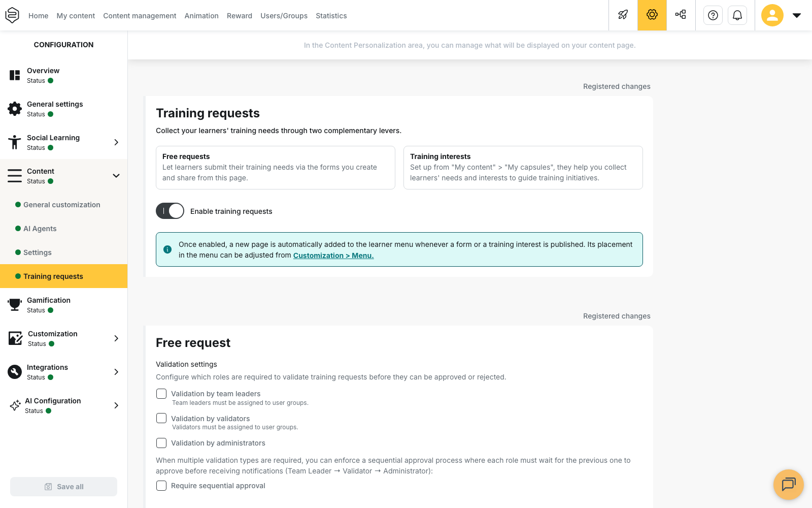Expand the AI Configuration chevron
812x508 pixels.
pyautogui.click(x=116, y=405)
